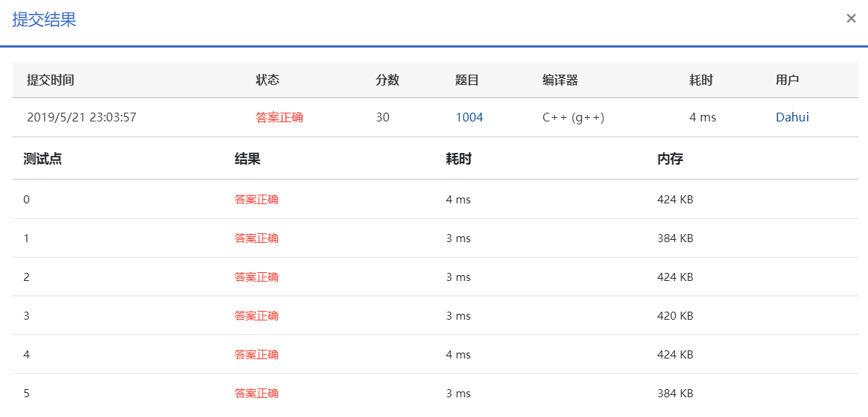Click the 3 ms time of test point 1
This screenshot has width=868, height=417.
tap(458, 238)
